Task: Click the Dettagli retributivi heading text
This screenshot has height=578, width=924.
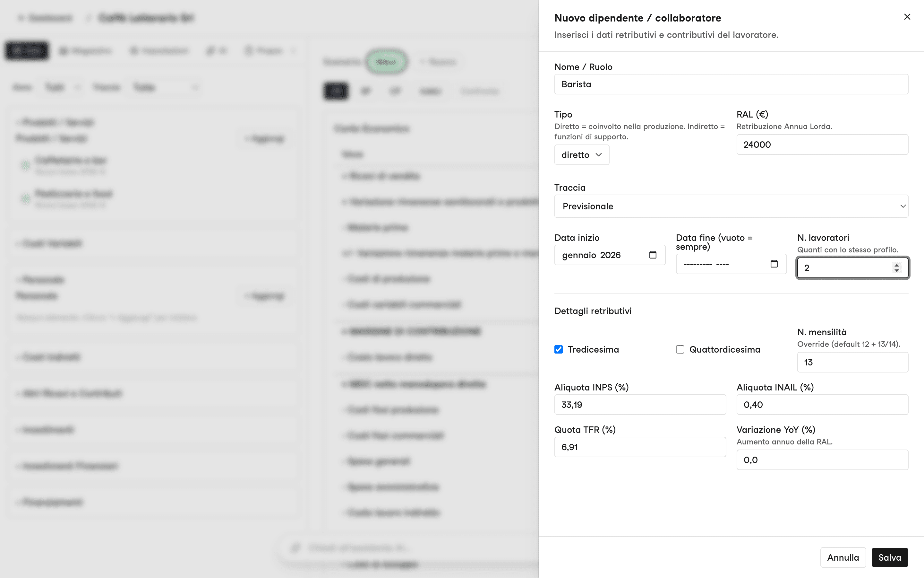Action: tap(593, 311)
